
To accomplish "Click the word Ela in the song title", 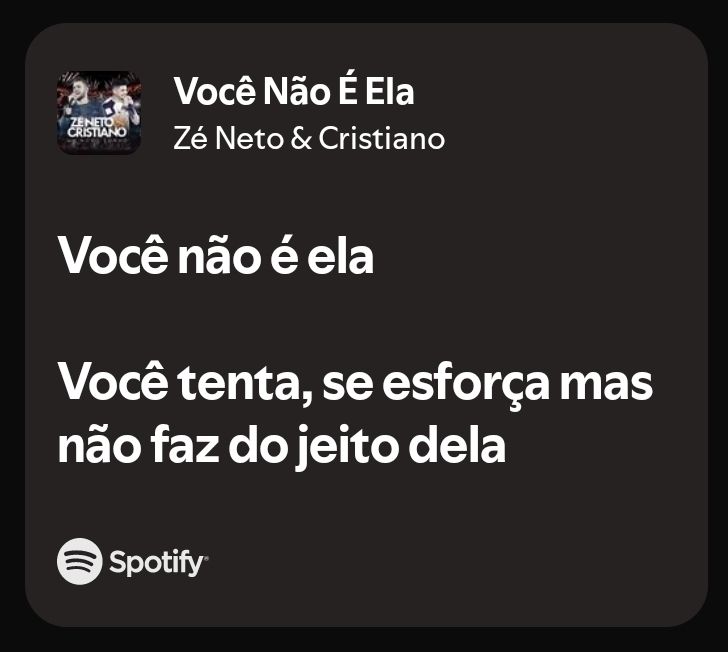I will pyautogui.click(x=390, y=92).
